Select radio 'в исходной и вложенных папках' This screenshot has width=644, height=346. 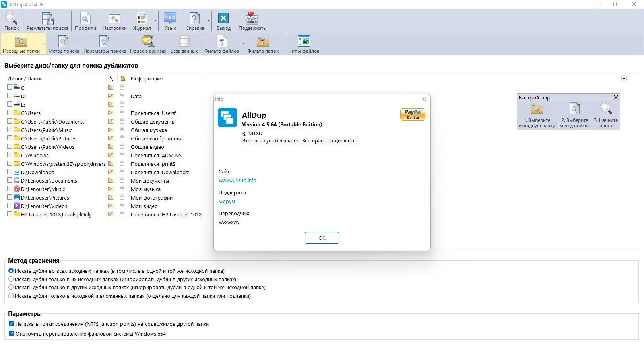click(11, 296)
